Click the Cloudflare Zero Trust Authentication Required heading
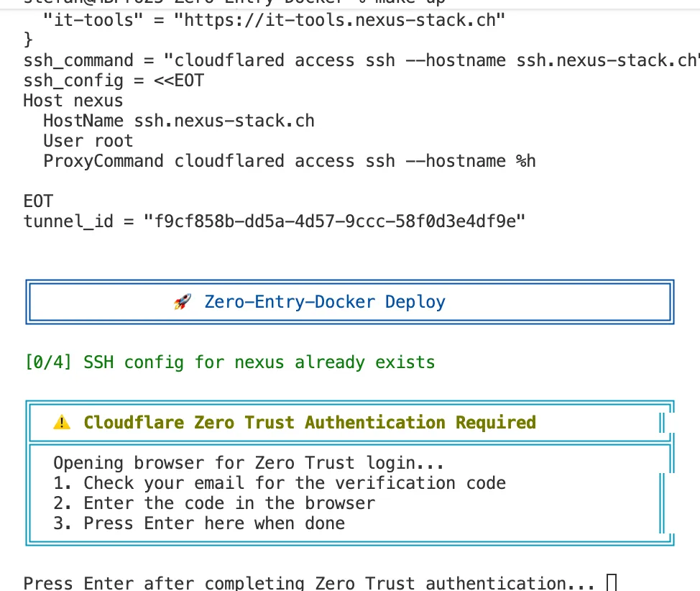Image resolution: width=700 pixels, height=591 pixels. pyautogui.click(x=310, y=423)
